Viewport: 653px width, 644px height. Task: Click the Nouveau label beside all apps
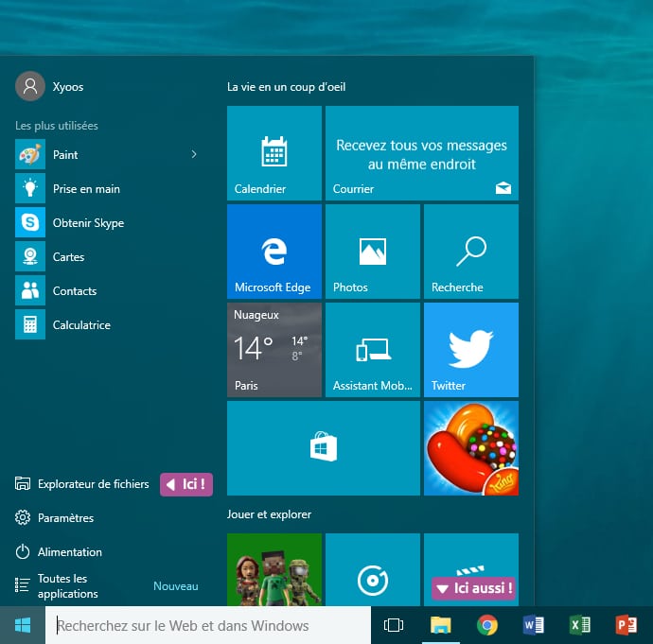(x=176, y=586)
